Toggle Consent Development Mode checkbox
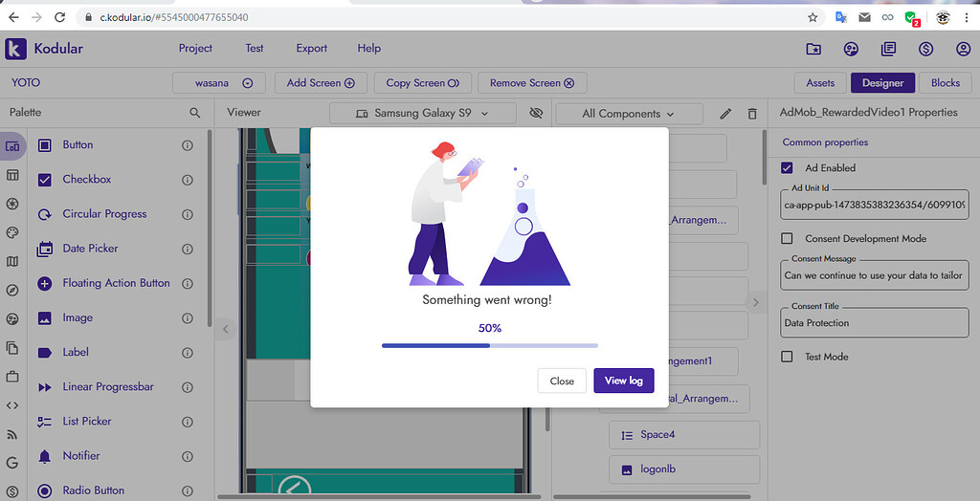980x501 pixels. click(x=787, y=239)
